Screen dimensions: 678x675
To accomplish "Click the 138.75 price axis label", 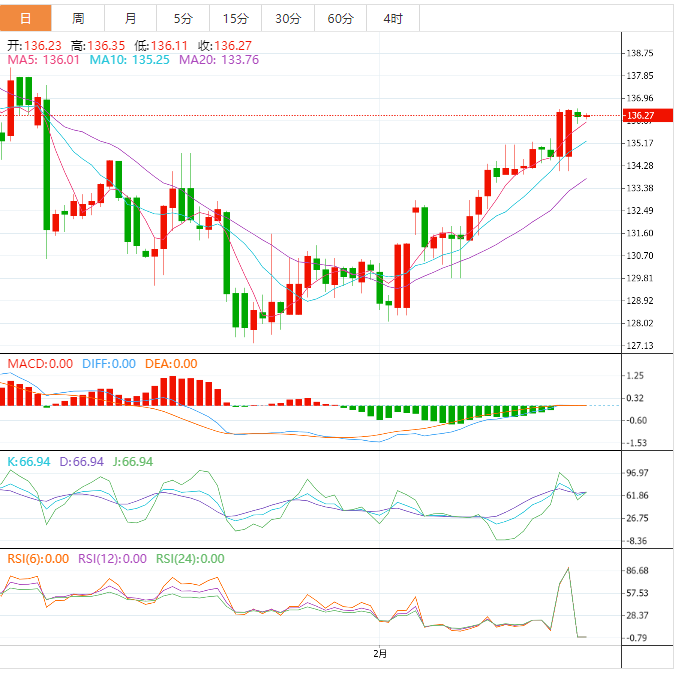I will (640, 53).
